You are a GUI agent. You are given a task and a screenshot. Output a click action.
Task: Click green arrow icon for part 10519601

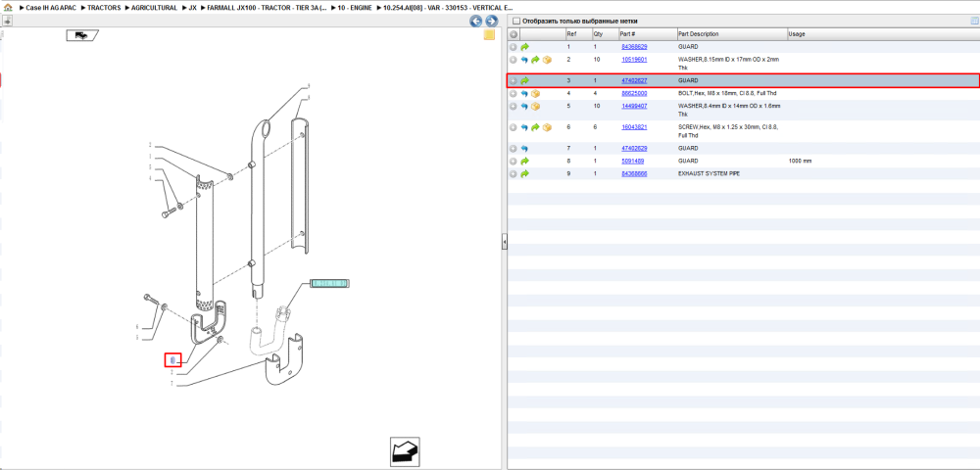(536, 60)
